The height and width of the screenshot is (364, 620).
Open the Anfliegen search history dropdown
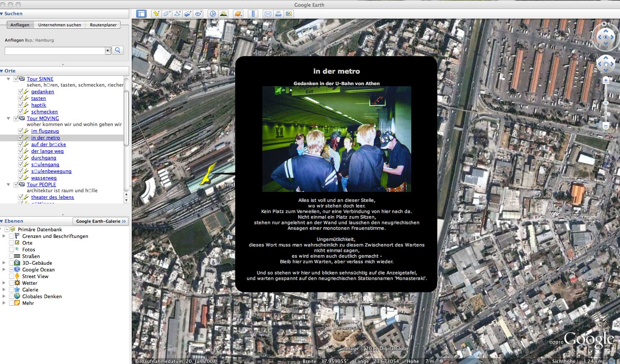(x=108, y=51)
